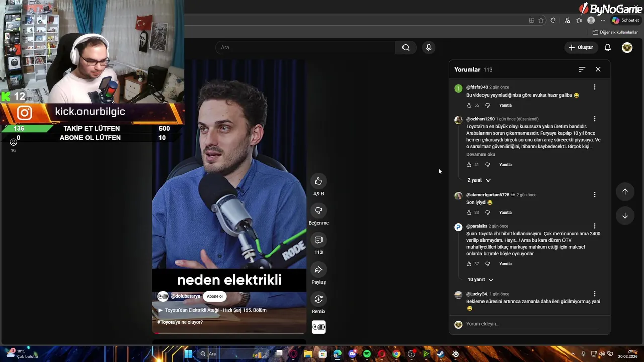Reply to @fdsfs343 with Yanıtla
Screen dimensions: 644x362
(x=505, y=105)
